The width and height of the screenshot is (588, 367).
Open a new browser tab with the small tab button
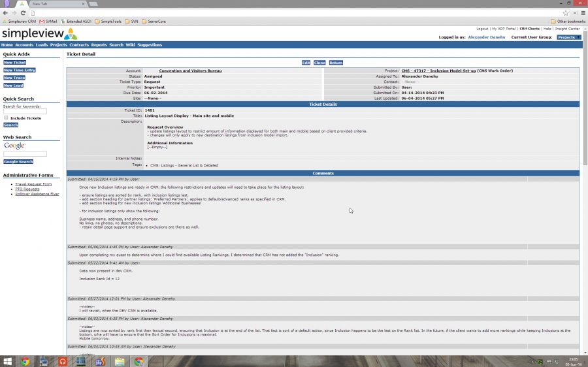pyautogui.click(x=93, y=4)
